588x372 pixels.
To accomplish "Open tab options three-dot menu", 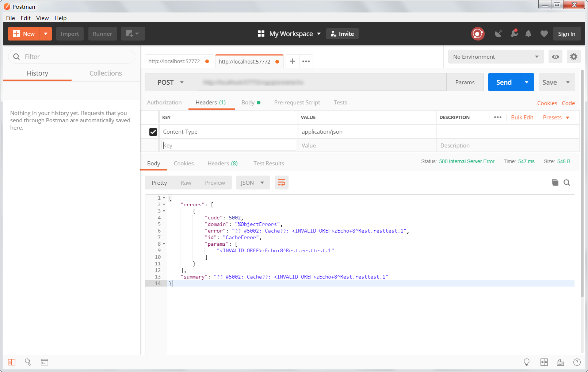I will click(306, 61).
